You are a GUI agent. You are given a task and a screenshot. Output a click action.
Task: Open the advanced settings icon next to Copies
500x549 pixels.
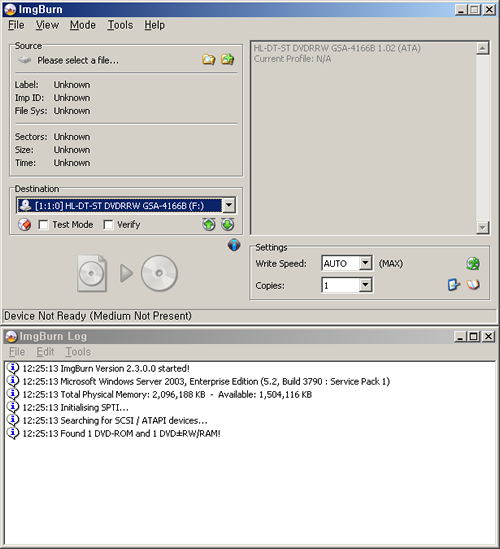(x=454, y=285)
